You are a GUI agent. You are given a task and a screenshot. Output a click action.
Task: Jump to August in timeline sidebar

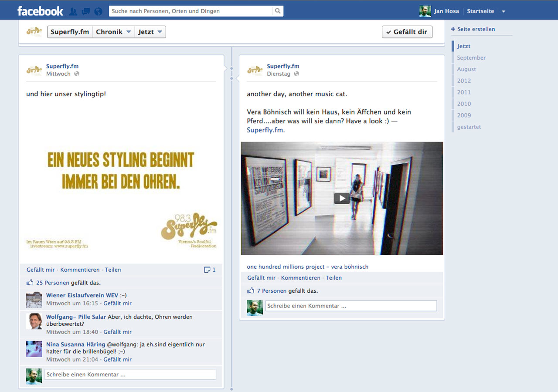[x=466, y=69]
